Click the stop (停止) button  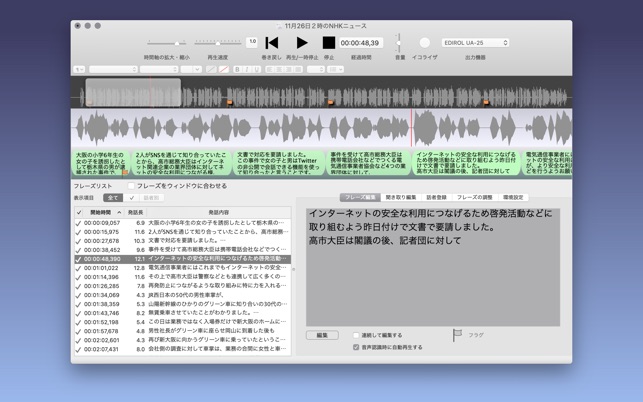pos(328,43)
